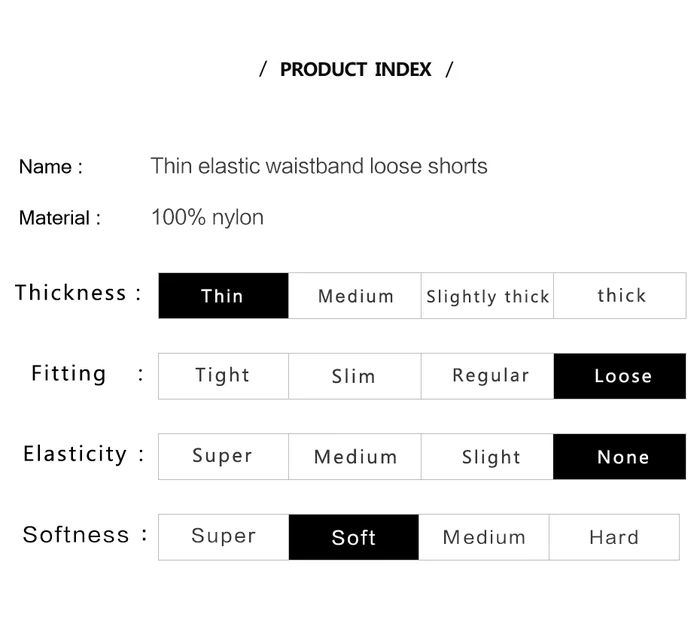Click the PRODUCT INDEX heading
Image resolution: width=700 pixels, height=644 pixels.
[356, 69]
